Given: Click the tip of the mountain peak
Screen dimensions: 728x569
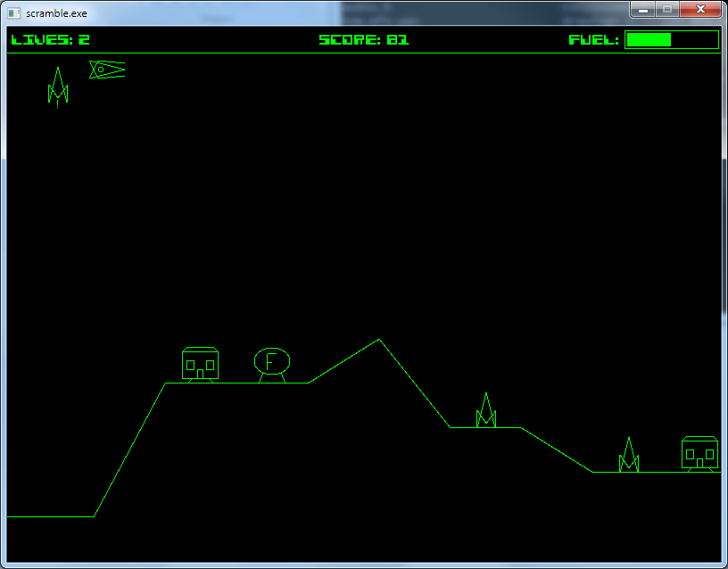Looking at the screenshot, I should pos(379,340).
